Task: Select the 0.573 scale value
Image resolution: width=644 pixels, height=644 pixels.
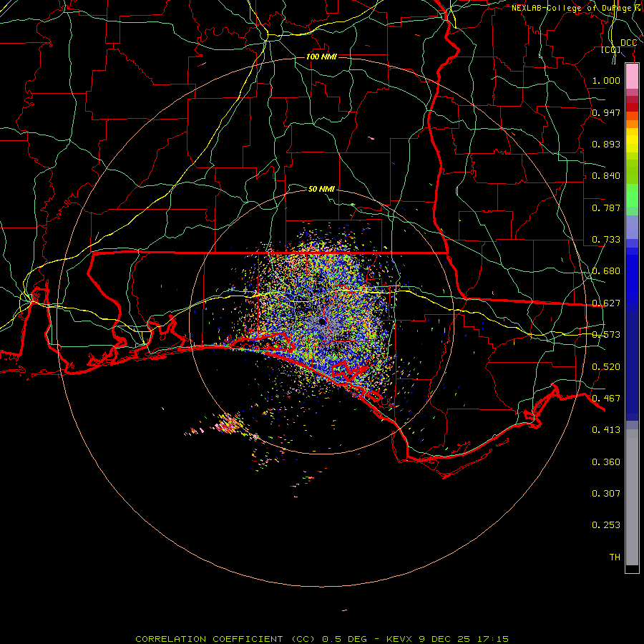Action: 606,335
